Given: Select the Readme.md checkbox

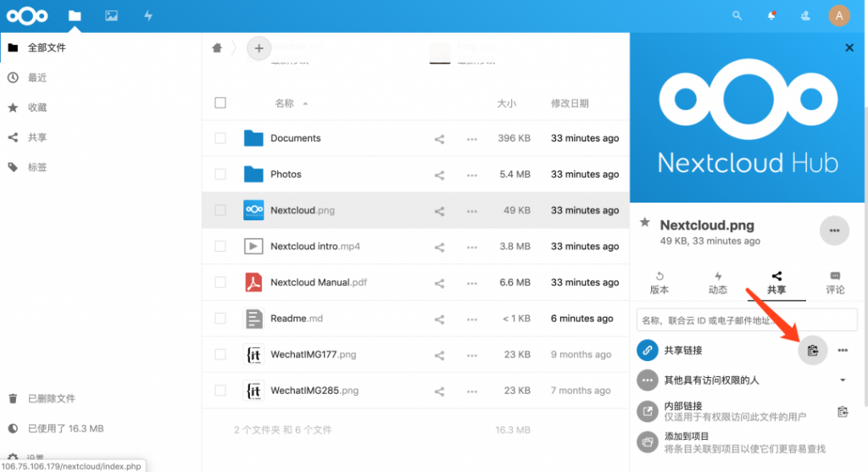Looking at the screenshot, I should point(220,319).
